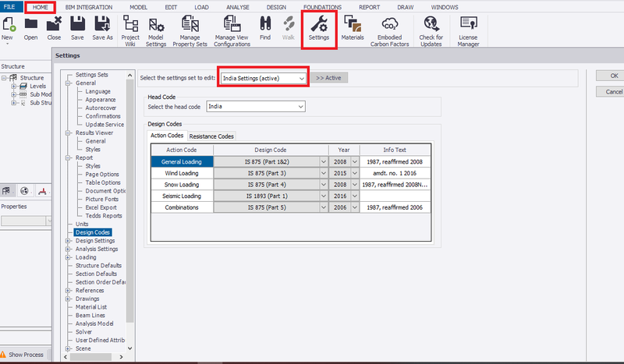Select Structure Defaults in settings tree
The height and width of the screenshot is (364, 624).
[98, 265]
